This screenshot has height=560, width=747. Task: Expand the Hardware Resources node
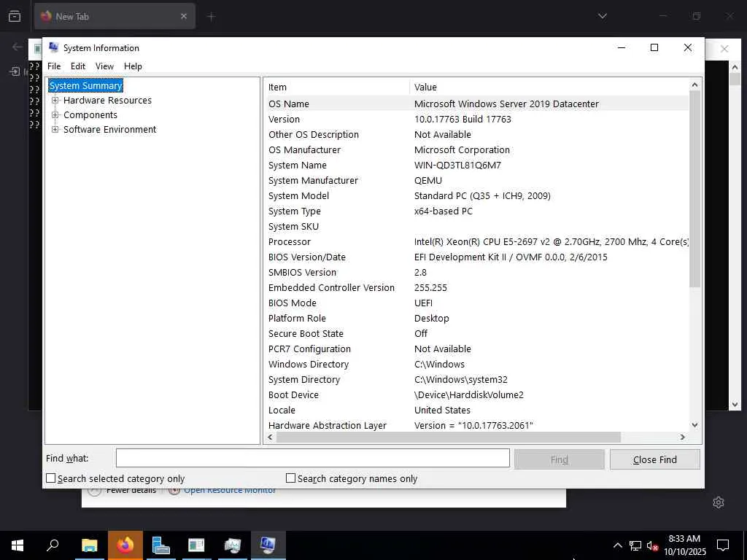tap(55, 101)
